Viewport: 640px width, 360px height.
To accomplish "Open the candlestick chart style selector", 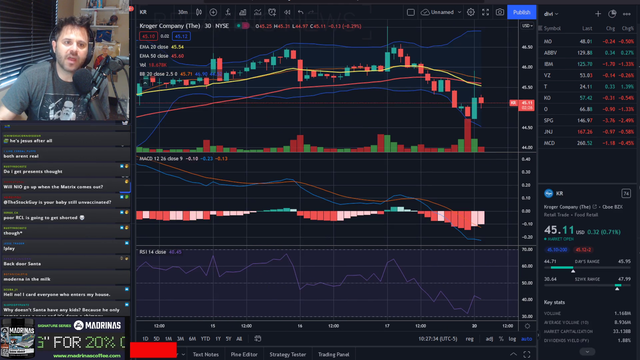I will [x=199, y=12].
